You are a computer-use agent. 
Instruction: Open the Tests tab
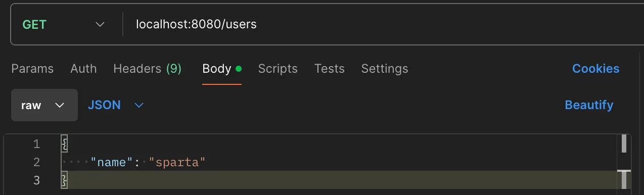tap(329, 69)
